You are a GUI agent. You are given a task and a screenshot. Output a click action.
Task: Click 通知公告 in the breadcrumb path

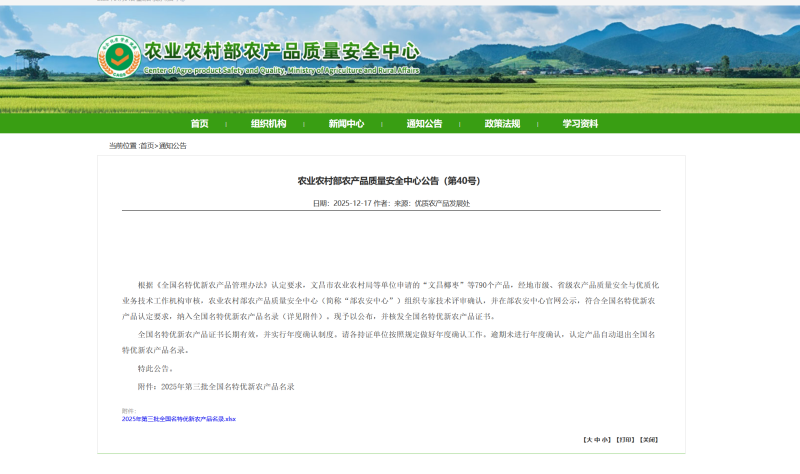pos(173,146)
